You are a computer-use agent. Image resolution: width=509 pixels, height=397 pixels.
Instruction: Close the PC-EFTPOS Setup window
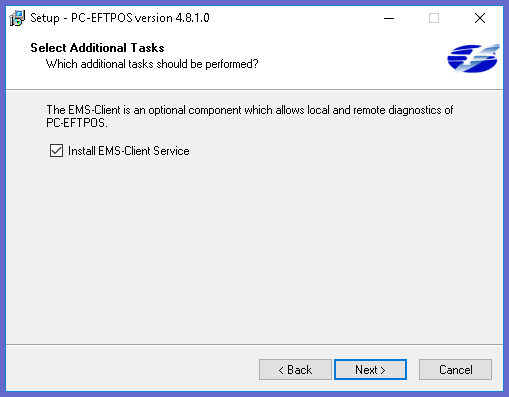pos(480,18)
